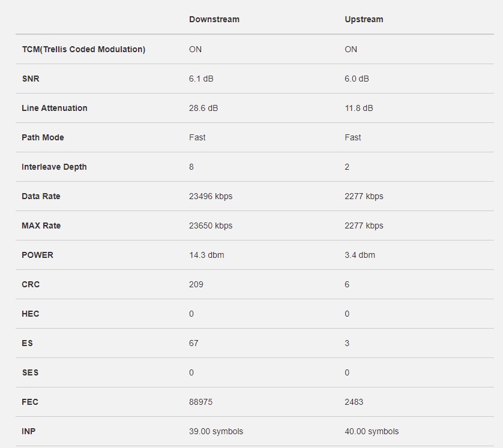Viewport: 503px width, 448px height.
Task: Click downstream MAX Rate 23650 kbps
Action: coord(211,225)
